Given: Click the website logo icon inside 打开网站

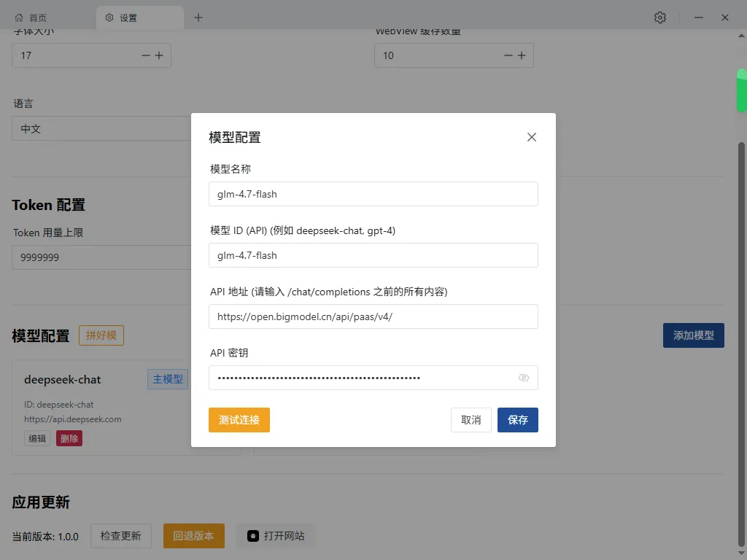Looking at the screenshot, I should point(252,535).
